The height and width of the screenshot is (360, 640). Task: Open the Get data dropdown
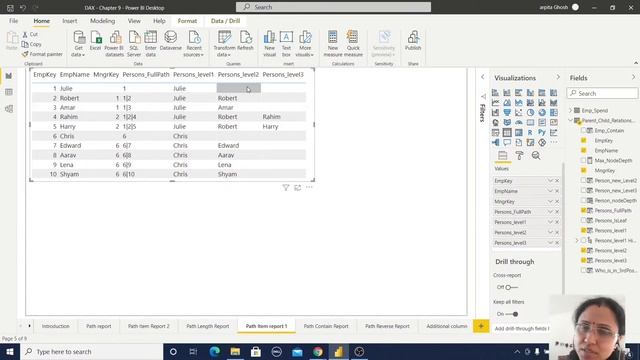click(78, 44)
